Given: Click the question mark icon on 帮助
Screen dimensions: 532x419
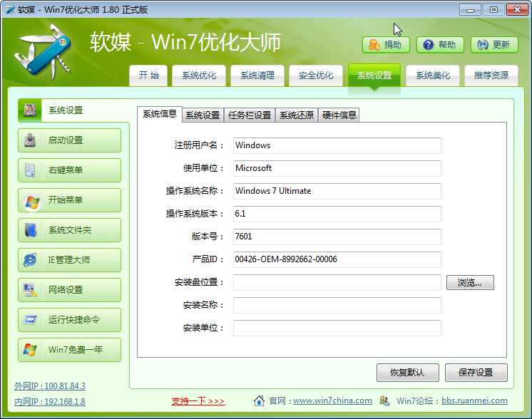Looking at the screenshot, I should click(x=428, y=45).
